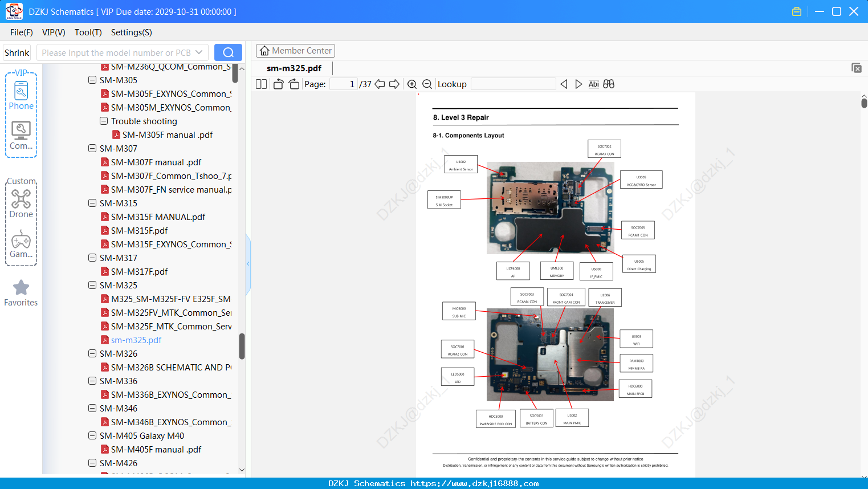Image resolution: width=868 pixels, height=489 pixels.
Task: Click the page number field
Action: click(344, 84)
